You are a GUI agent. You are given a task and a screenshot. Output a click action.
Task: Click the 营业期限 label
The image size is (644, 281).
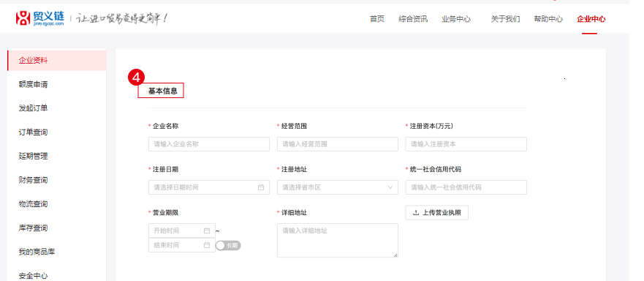coord(165,213)
